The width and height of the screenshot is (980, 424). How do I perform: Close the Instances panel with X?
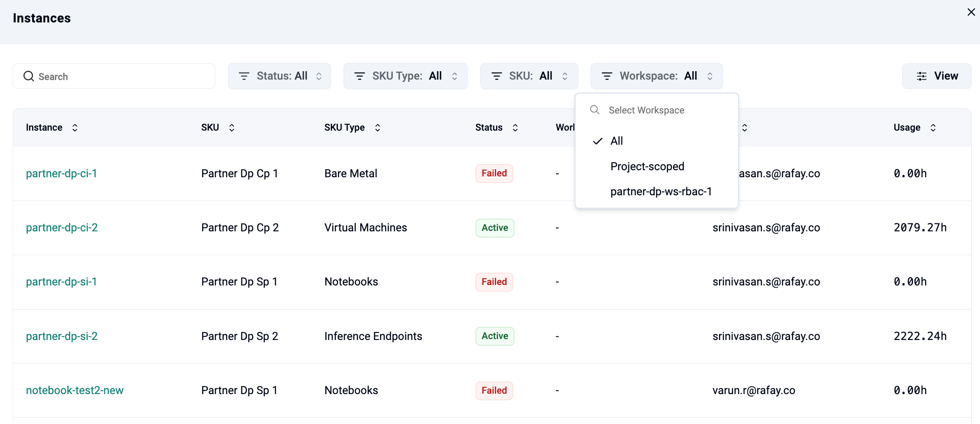[971, 12]
